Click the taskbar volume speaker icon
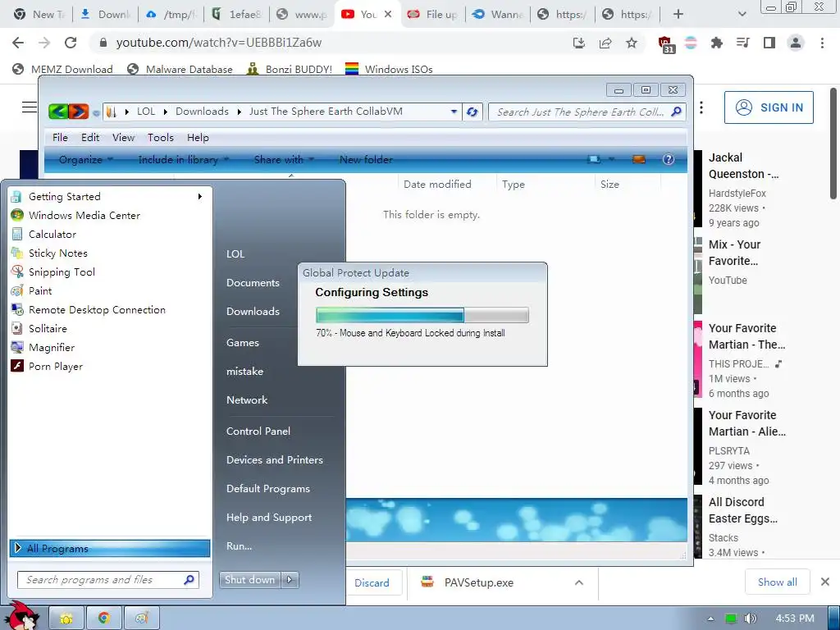Viewport: 840px width, 630px height. pos(750,619)
